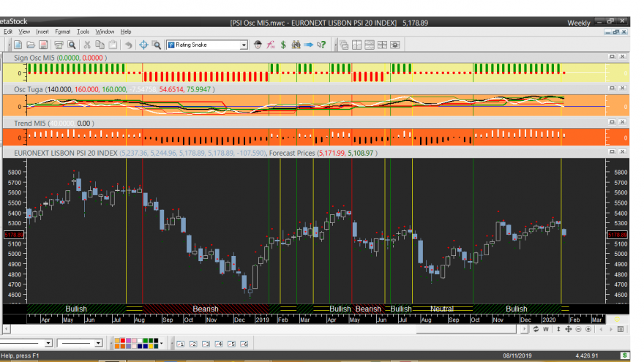Print the chart using the printer icon
Viewport: 644px width, 362px height.
click(59, 45)
